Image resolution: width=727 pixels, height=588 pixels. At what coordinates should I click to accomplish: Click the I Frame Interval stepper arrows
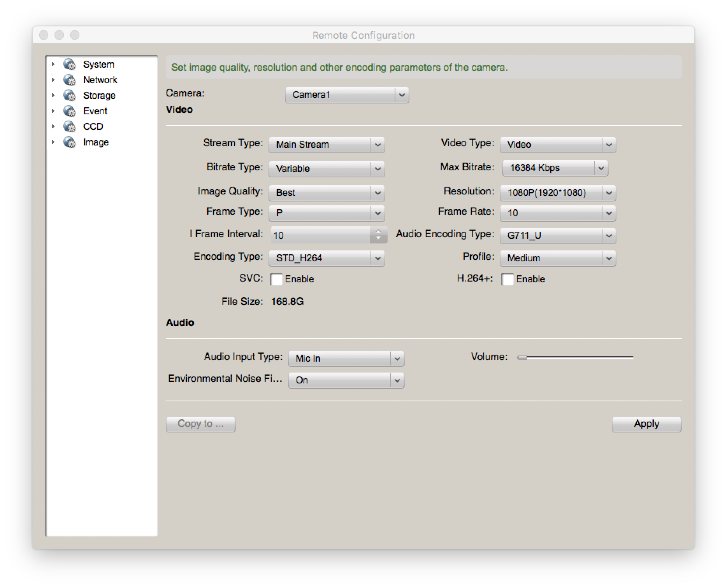coord(378,235)
